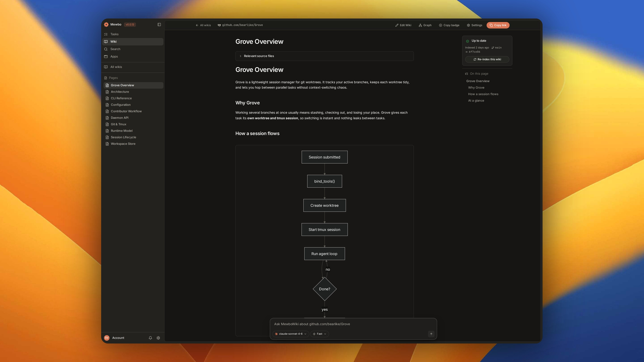Expand Relevant source files section
This screenshot has height=362, width=644.
tap(324, 56)
